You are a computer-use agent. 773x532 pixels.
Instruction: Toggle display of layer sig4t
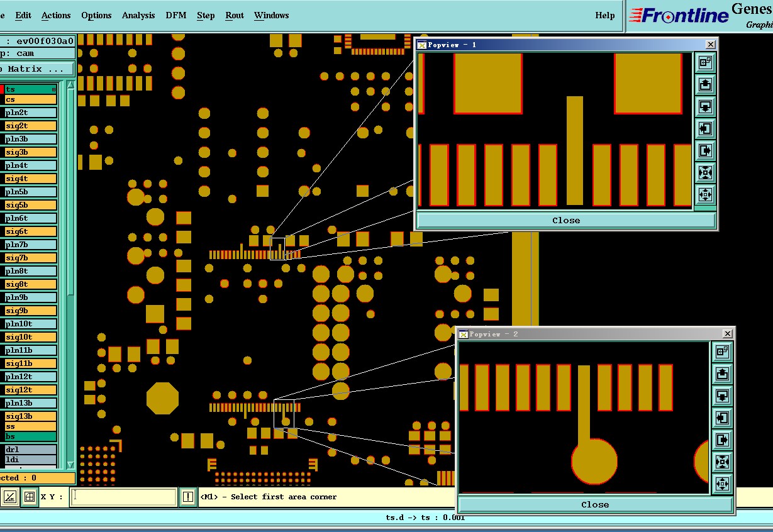(x=31, y=179)
